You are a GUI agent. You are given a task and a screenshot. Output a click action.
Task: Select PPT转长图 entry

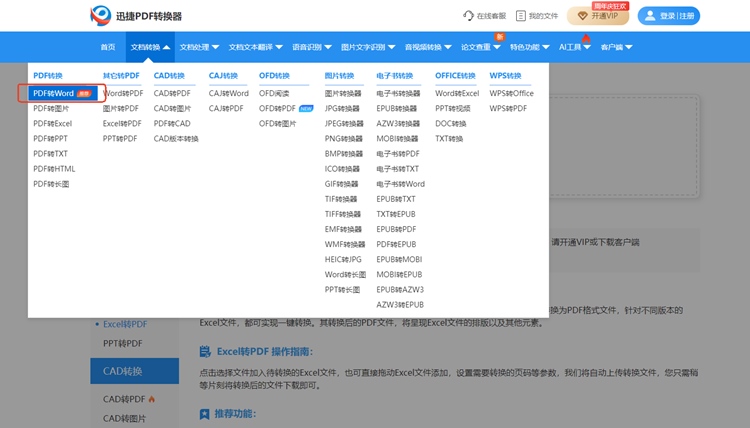(342, 290)
